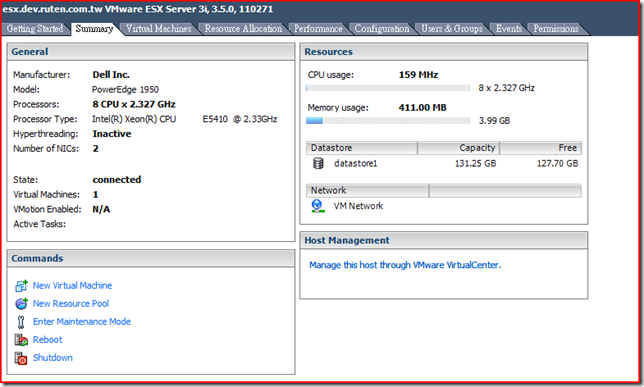Go to the Resource Allocation tab
The width and height of the screenshot is (644, 387).
[244, 29]
